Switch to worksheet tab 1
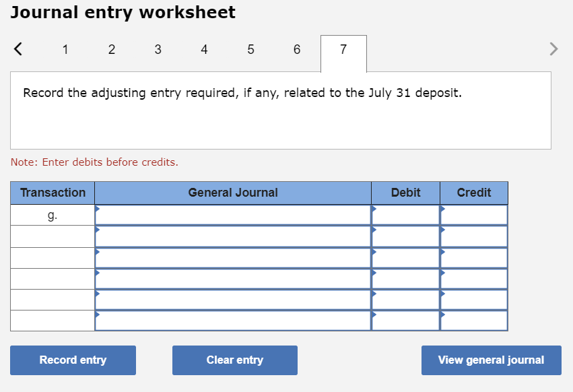The width and height of the screenshot is (573, 392). coord(65,49)
